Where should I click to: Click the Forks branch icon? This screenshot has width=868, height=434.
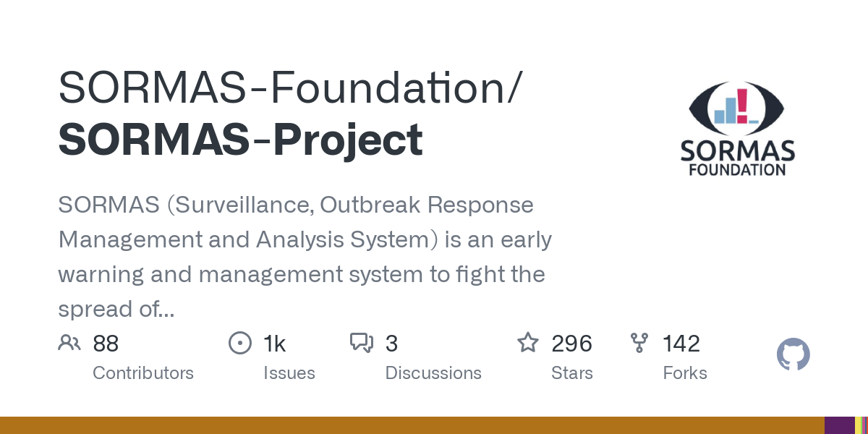click(x=639, y=343)
